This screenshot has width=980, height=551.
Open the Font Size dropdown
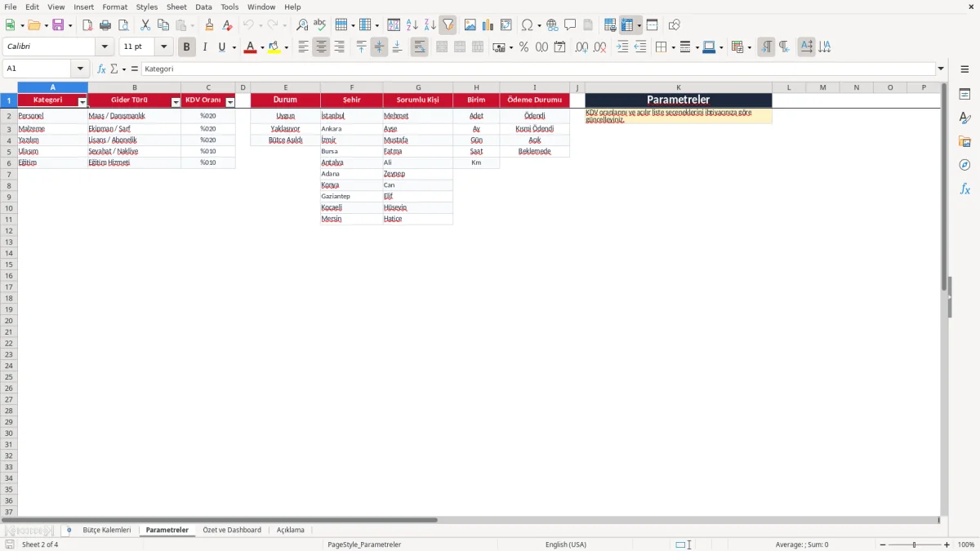[x=164, y=47]
